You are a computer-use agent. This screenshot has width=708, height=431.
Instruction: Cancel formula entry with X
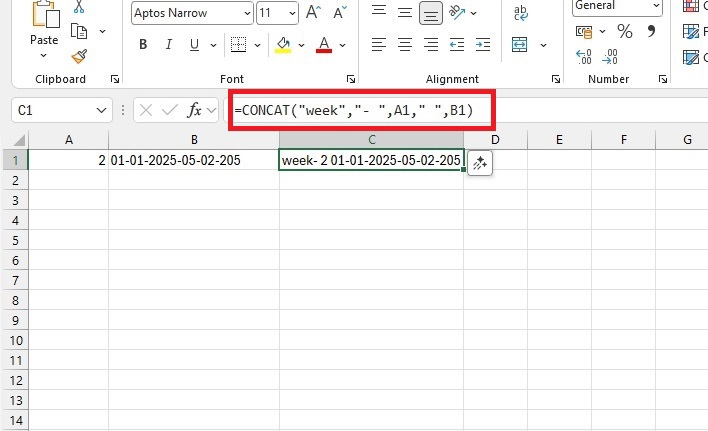[146, 110]
